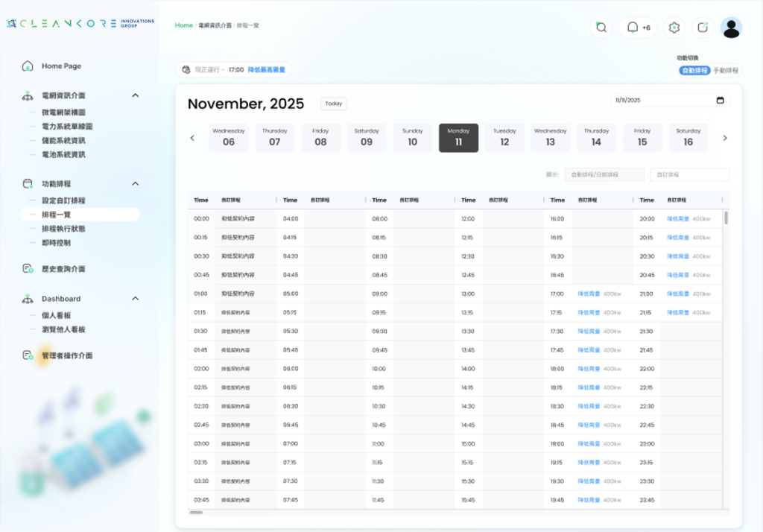Collapse the Dashboard section chevron
The height and width of the screenshot is (532, 763).
(x=135, y=299)
